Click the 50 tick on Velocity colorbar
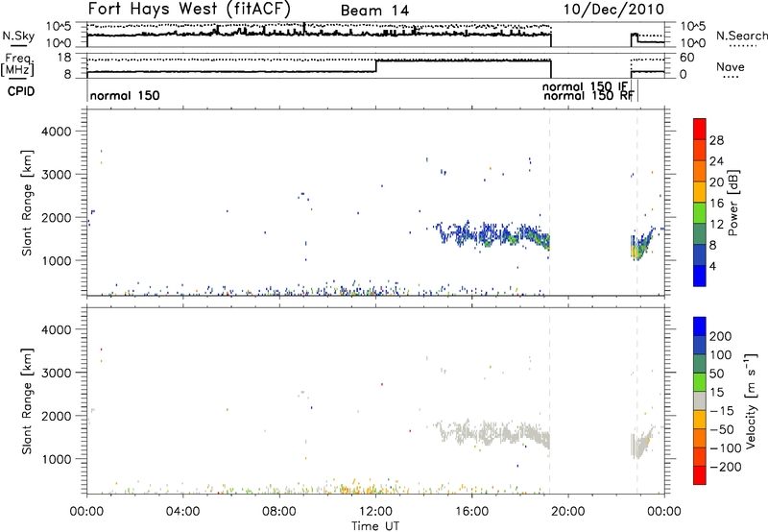The height and width of the screenshot is (532, 768). 716,374
